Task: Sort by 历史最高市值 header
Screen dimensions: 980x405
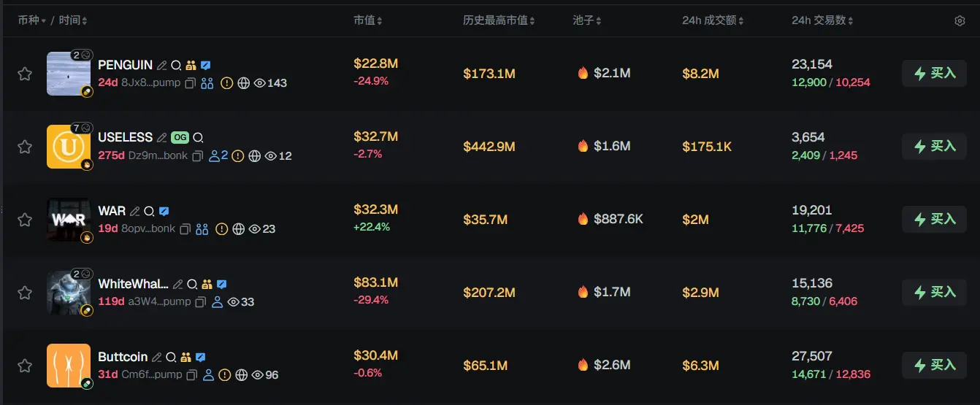Action: click(x=498, y=20)
